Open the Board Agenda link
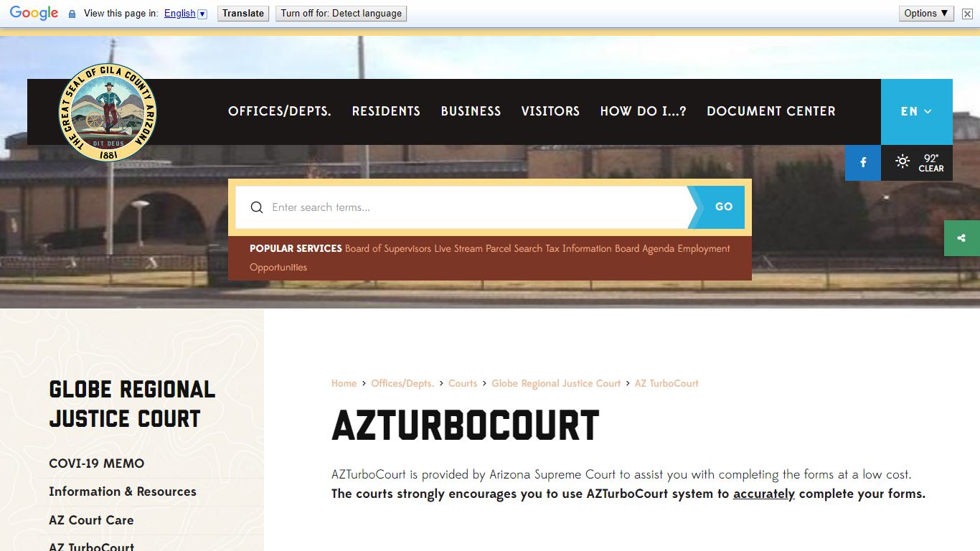Screen dimensions: 980x551 (645, 248)
